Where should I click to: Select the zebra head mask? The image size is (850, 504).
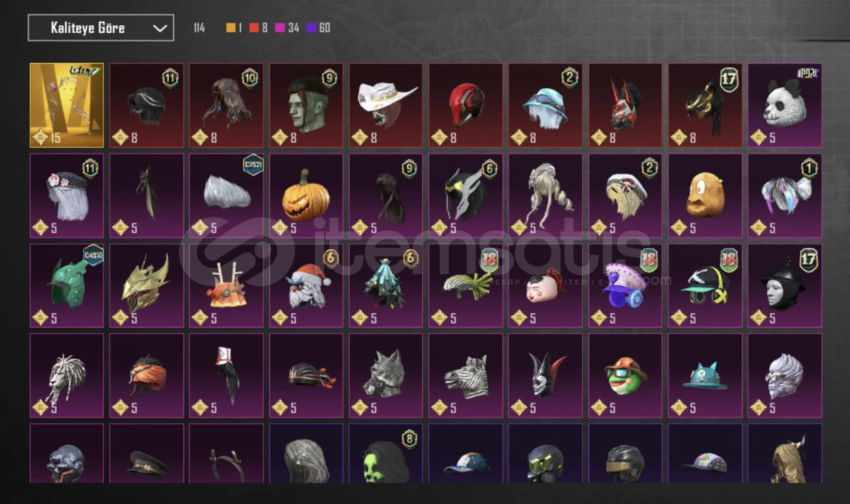466,376
